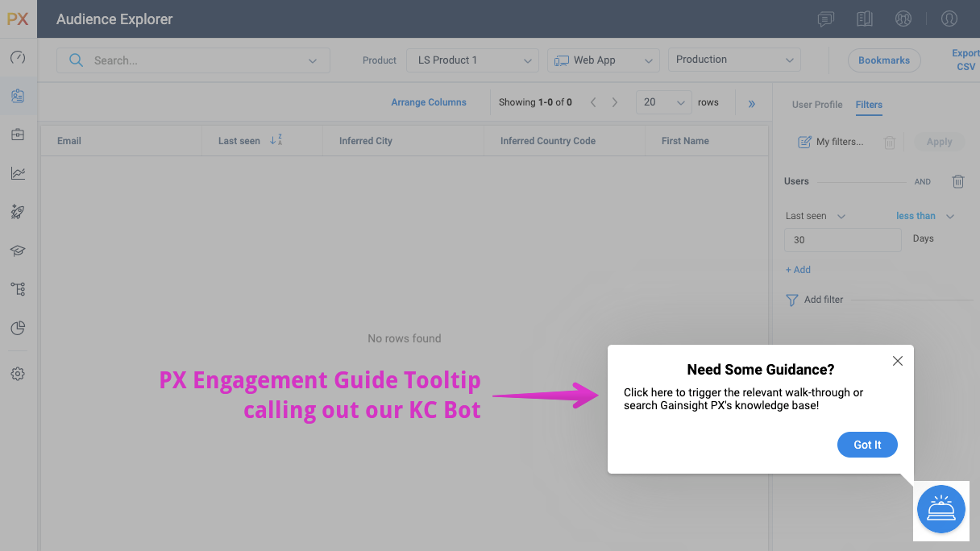Open the briefcase Accounts sidebar icon
The image size is (980, 551).
click(18, 135)
